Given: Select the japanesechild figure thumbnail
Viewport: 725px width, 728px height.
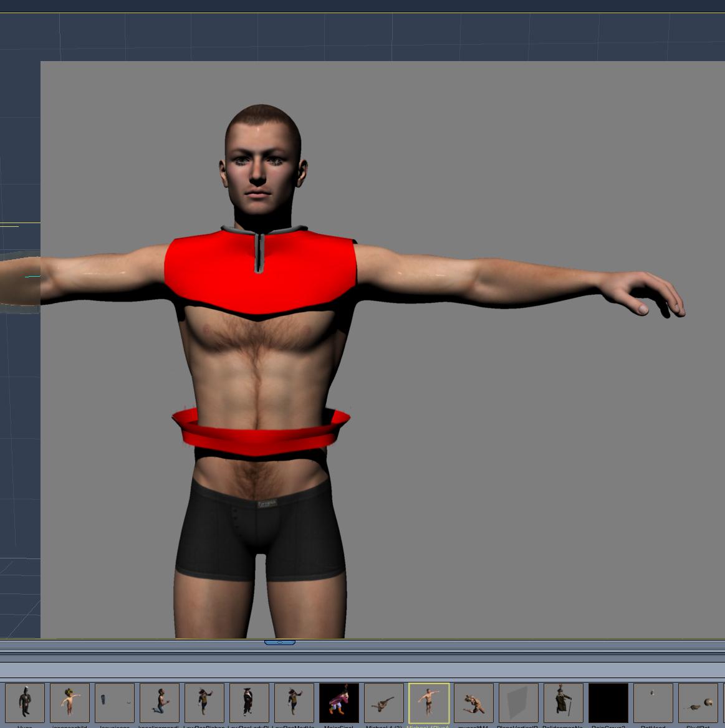Looking at the screenshot, I should pos(70,702).
